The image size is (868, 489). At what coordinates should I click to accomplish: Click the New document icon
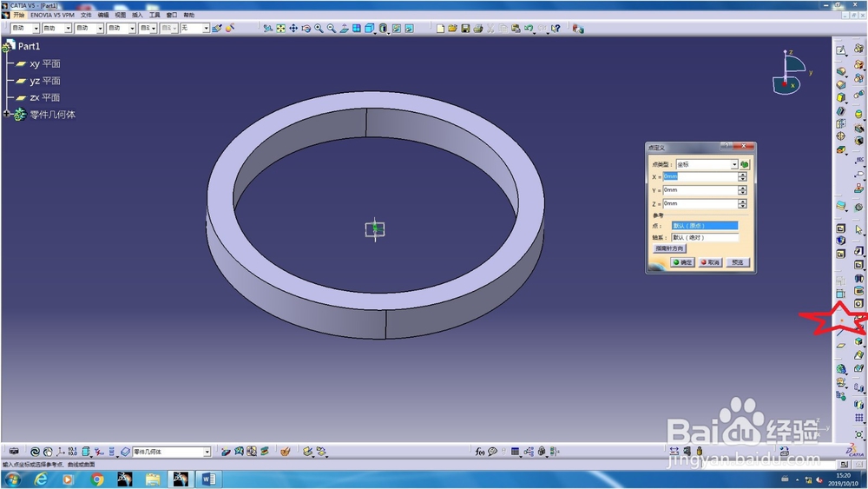440,29
